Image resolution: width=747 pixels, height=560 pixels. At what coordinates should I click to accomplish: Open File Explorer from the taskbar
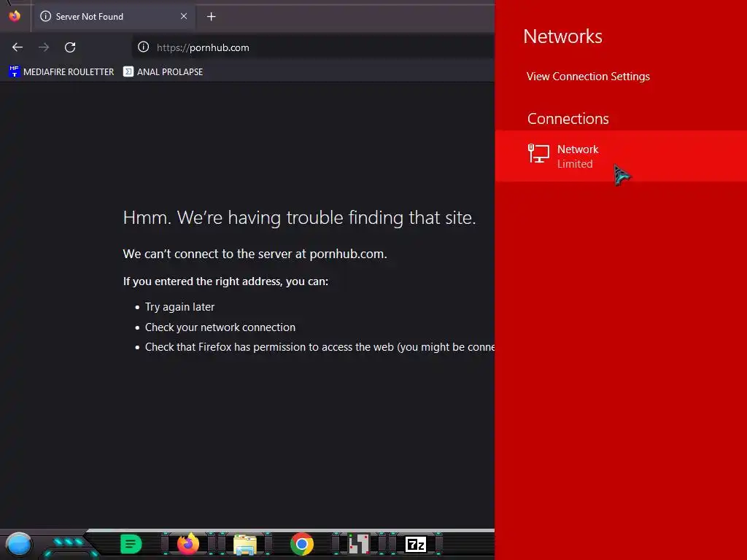[x=245, y=545]
